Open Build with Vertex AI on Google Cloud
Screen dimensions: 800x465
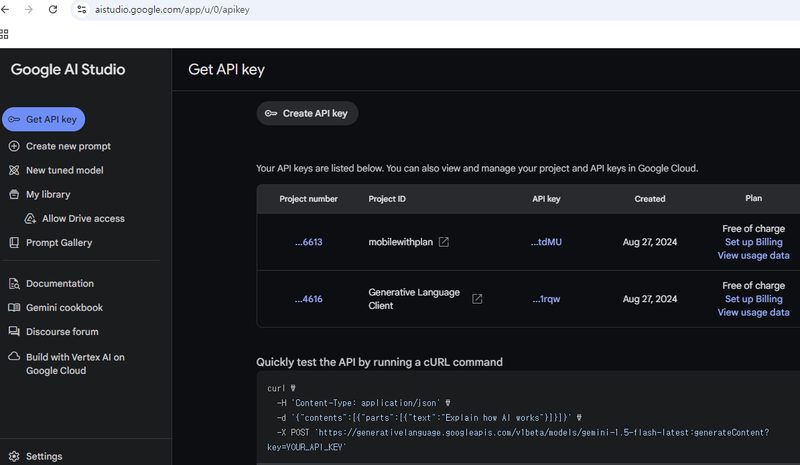[75, 364]
